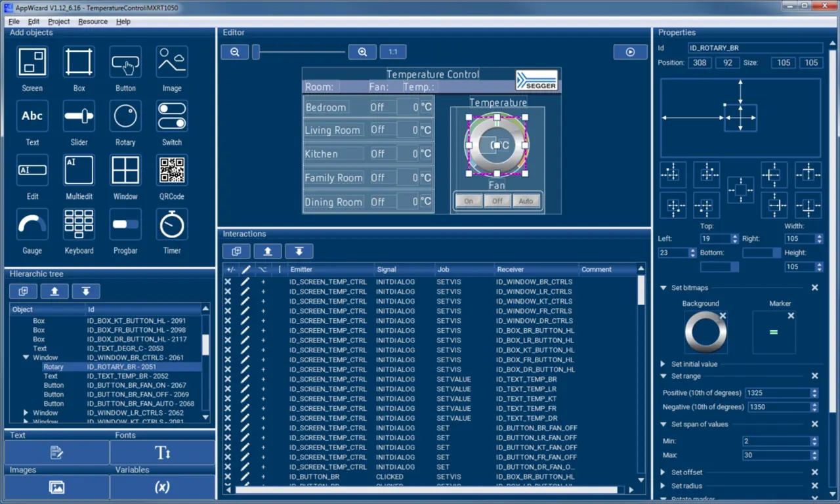Collapse the ID_WINDOW_BR_CTRLS tree node

26,358
